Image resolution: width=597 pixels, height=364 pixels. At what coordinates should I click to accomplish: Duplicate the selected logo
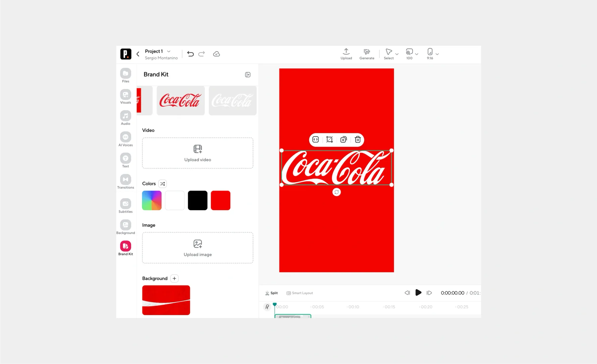(344, 140)
